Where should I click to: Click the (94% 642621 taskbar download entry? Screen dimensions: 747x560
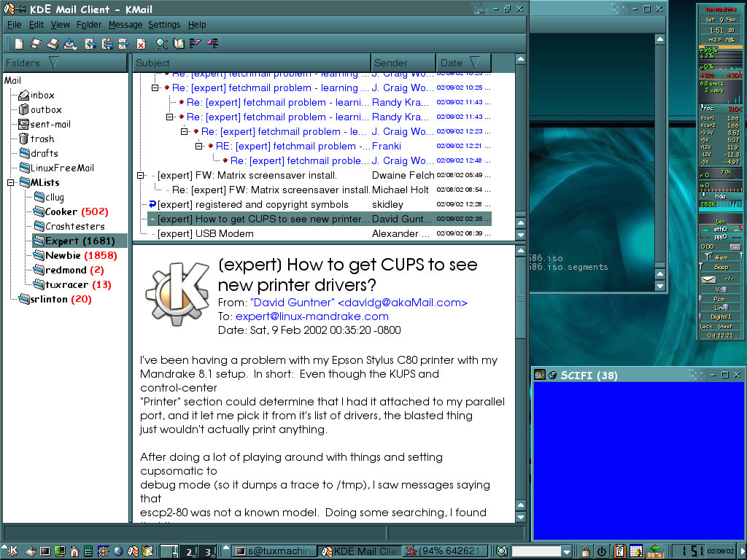pyautogui.click(x=446, y=551)
